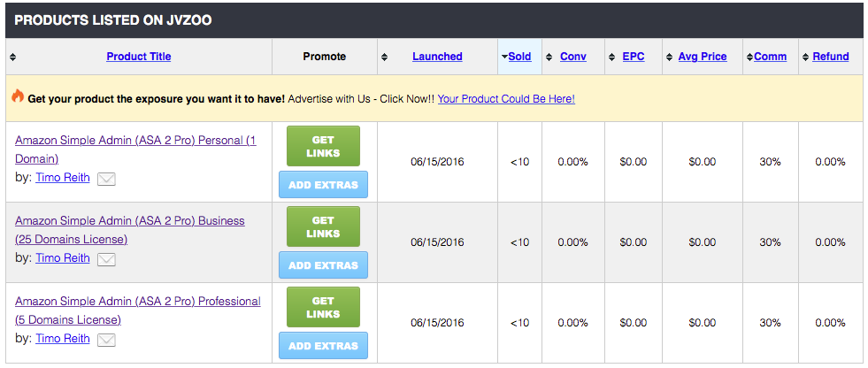Viewport: 868px width, 368px height.
Task: Sort table by Avg Price header
Action: (x=702, y=57)
